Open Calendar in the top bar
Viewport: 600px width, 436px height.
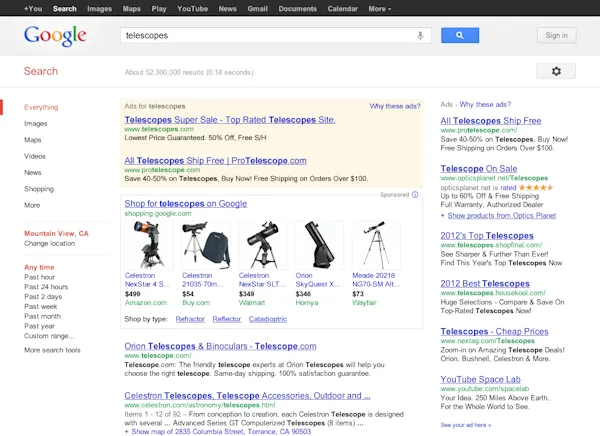click(342, 8)
